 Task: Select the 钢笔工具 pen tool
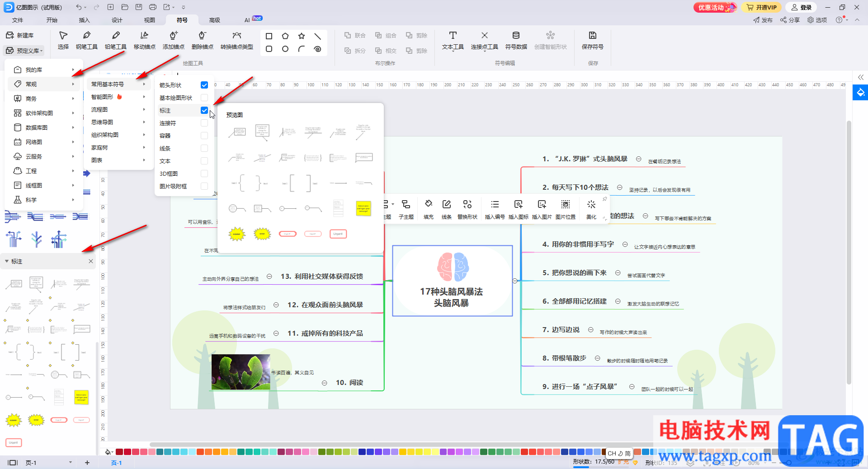86,40
